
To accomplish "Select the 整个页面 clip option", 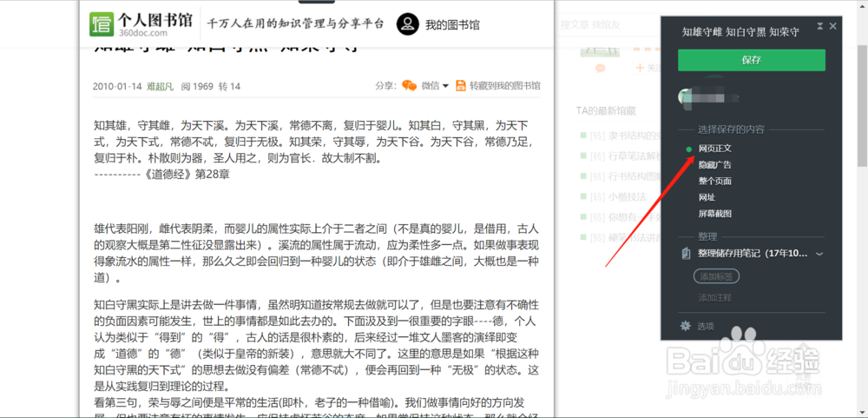I will [x=715, y=182].
